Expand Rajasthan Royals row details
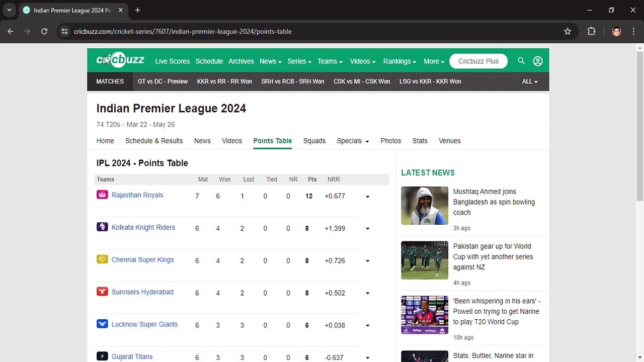 [367, 197]
